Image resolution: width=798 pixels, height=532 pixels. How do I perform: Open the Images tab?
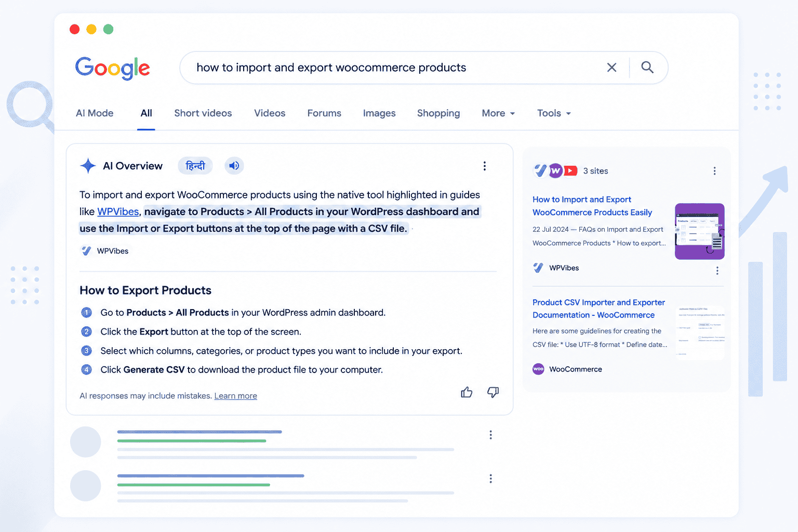(x=379, y=113)
